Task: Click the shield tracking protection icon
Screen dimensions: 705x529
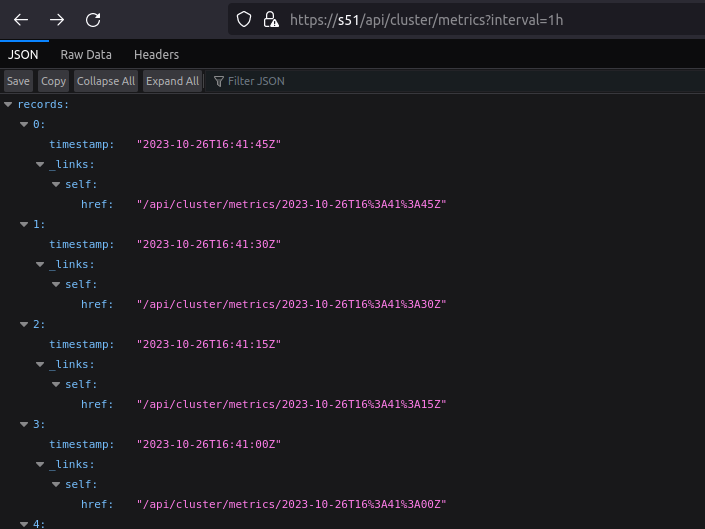Action: 244,20
